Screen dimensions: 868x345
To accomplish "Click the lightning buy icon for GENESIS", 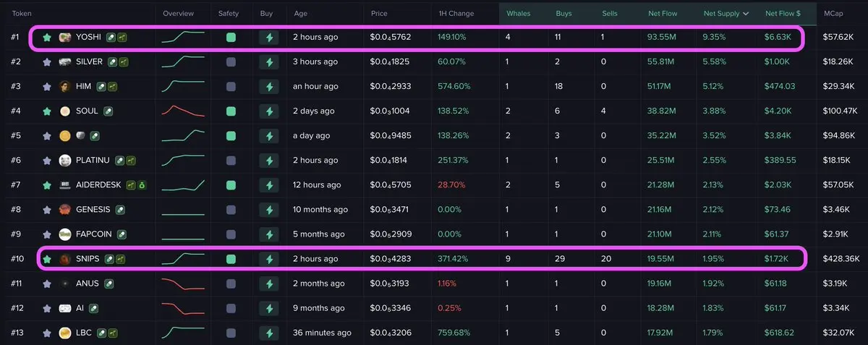I will point(270,210).
